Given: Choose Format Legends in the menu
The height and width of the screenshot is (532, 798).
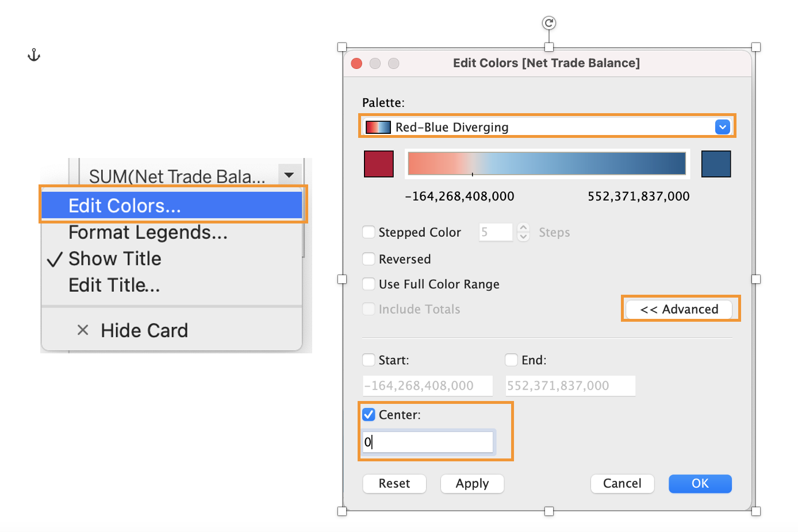Looking at the screenshot, I should pos(148,233).
